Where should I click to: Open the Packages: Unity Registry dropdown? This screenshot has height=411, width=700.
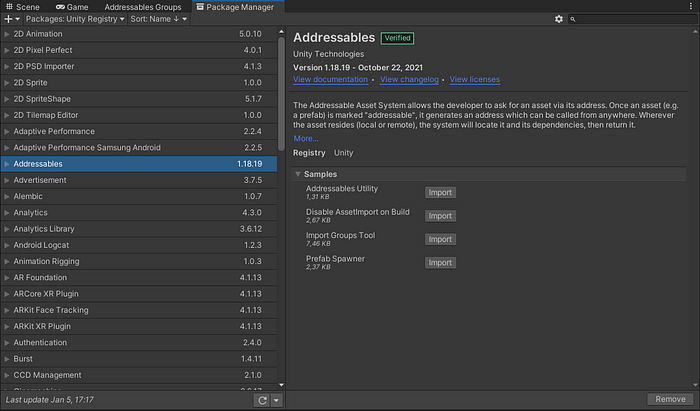pos(75,19)
